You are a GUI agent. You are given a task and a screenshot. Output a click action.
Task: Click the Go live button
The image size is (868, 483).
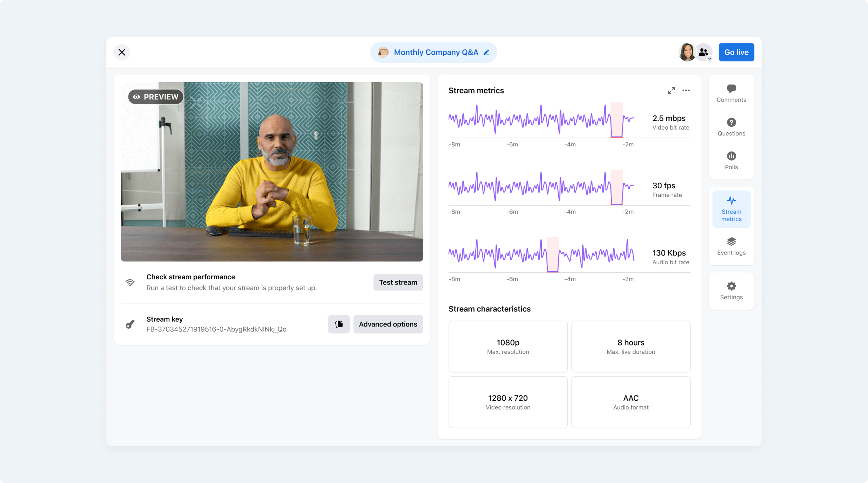click(736, 52)
